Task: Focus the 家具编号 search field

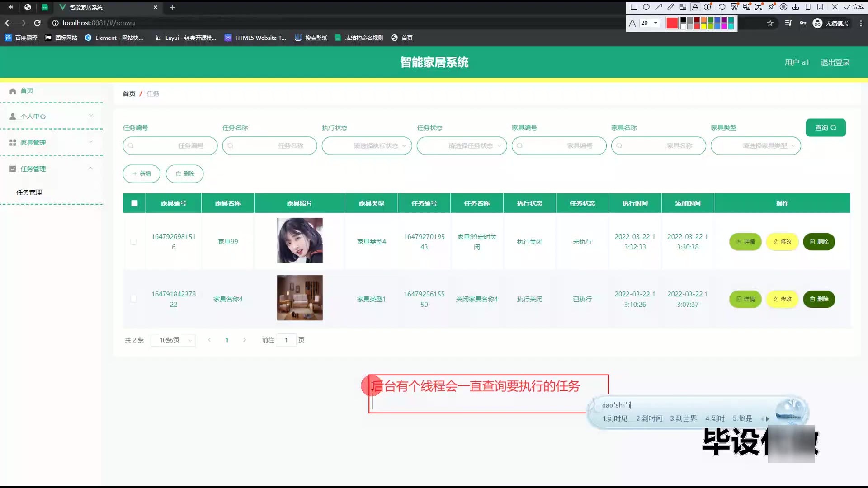Action: click(x=559, y=145)
